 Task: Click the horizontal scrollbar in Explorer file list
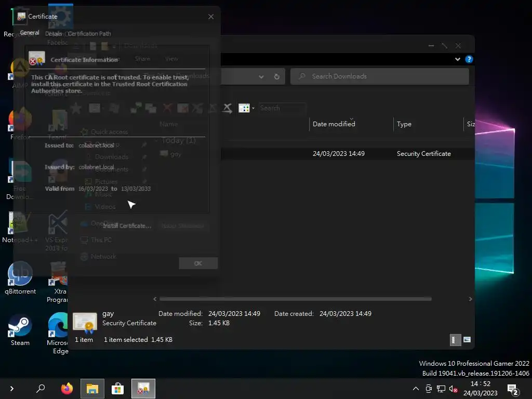[295, 299]
